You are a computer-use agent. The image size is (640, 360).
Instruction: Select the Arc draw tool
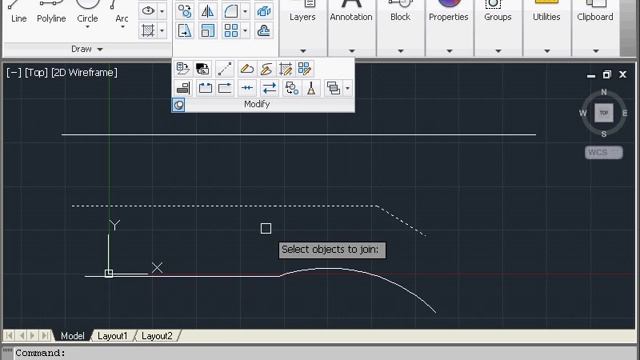click(121, 11)
